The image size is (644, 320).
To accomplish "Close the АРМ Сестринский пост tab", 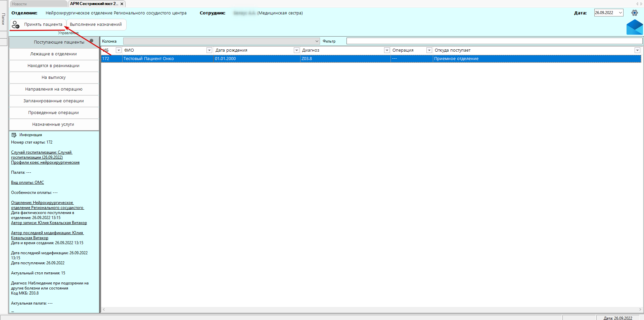I will (122, 4).
